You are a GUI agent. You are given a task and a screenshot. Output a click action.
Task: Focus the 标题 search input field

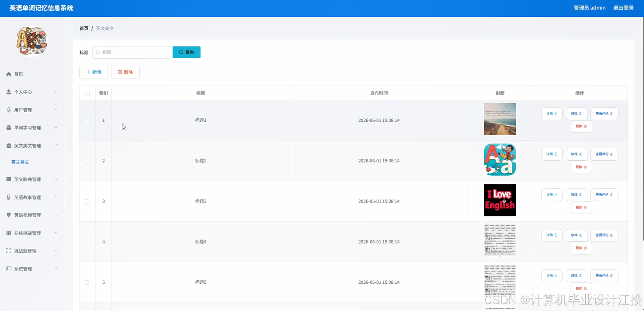click(x=131, y=52)
